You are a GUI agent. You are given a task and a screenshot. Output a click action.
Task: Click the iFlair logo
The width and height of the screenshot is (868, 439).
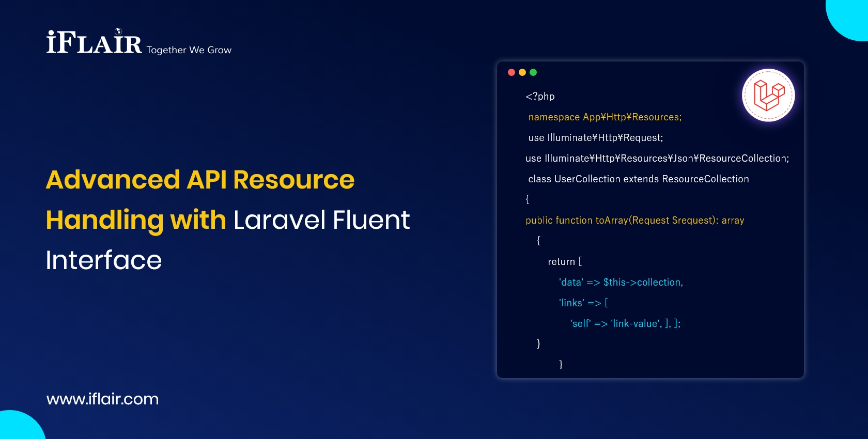(x=94, y=41)
